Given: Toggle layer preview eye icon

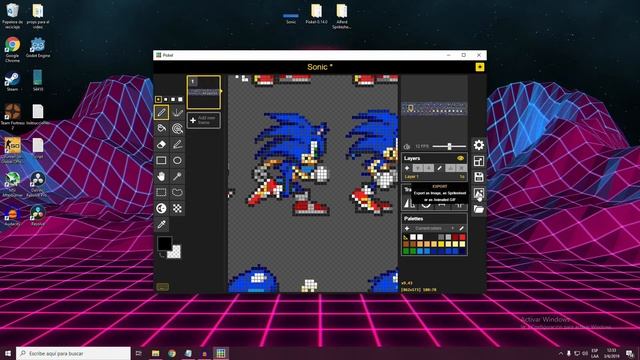Looking at the screenshot, I should [460, 158].
